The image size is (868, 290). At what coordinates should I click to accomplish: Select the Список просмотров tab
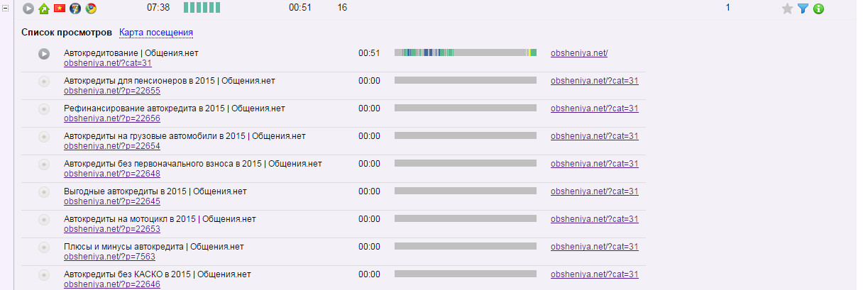67,33
